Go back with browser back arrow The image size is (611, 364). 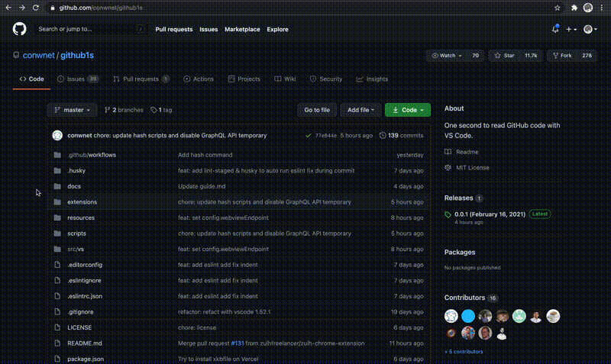coord(8,8)
